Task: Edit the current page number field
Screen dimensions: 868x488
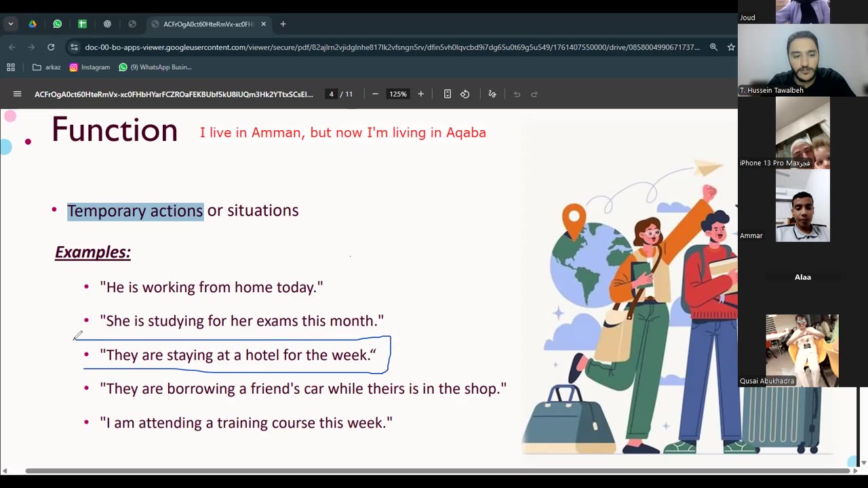Action: coord(331,94)
